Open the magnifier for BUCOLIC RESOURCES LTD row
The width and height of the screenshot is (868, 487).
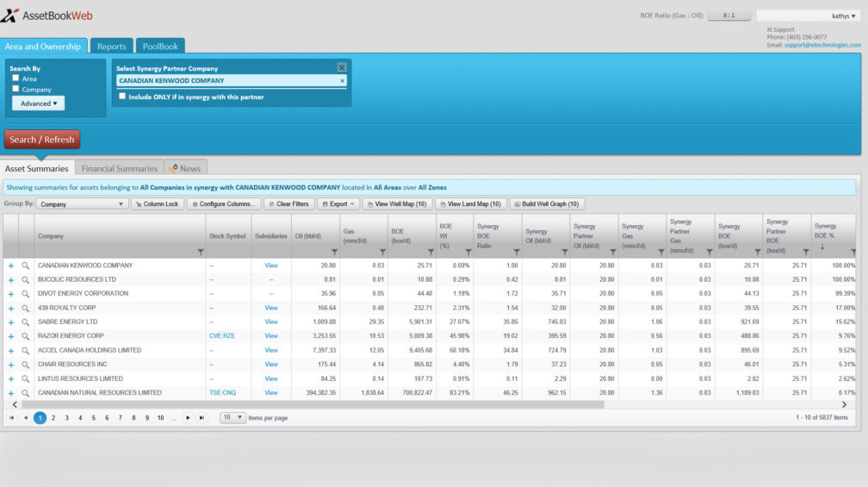26,280
